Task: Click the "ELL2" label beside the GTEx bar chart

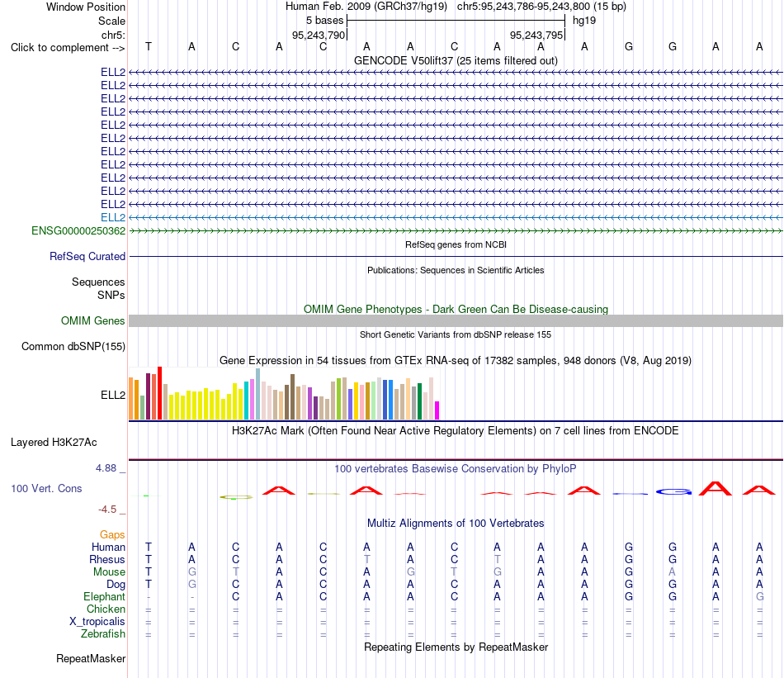Action: (x=113, y=395)
